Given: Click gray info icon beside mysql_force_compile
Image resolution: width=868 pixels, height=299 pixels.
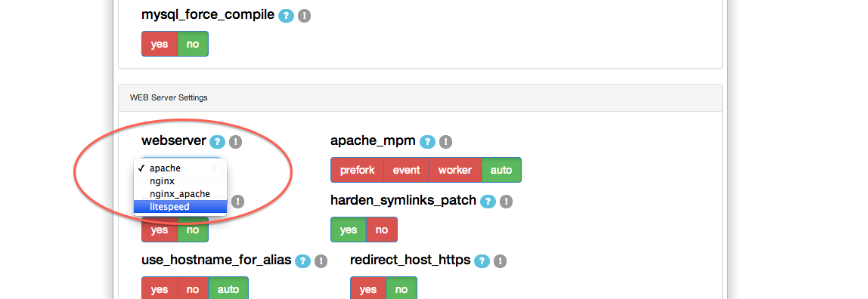Looking at the screenshot, I should [304, 16].
